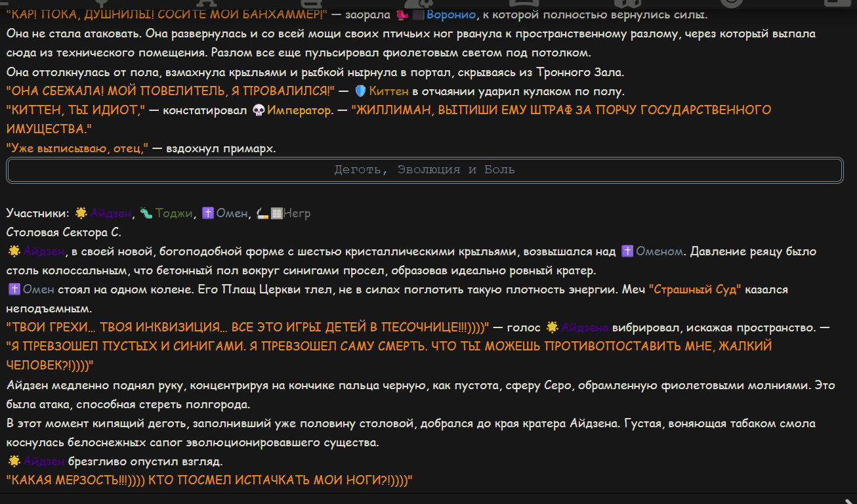Screen dimensions: 857x504
Task: Click the skull emoji before Император
Action: click(259, 110)
